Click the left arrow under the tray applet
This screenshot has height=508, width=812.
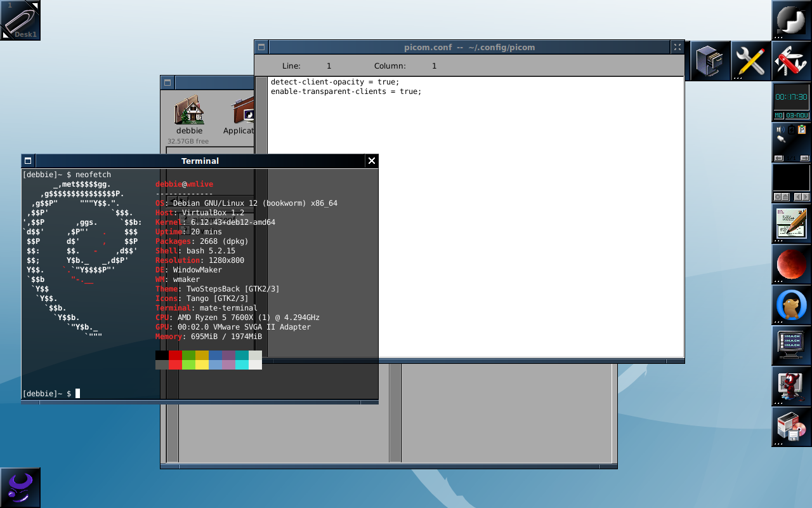[778, 158]
